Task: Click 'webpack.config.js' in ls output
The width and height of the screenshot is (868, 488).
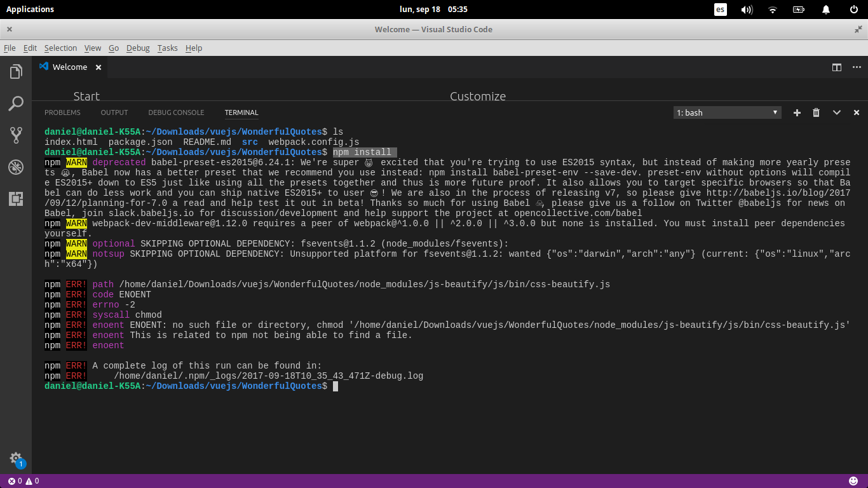Action: [x=314, y=142]
